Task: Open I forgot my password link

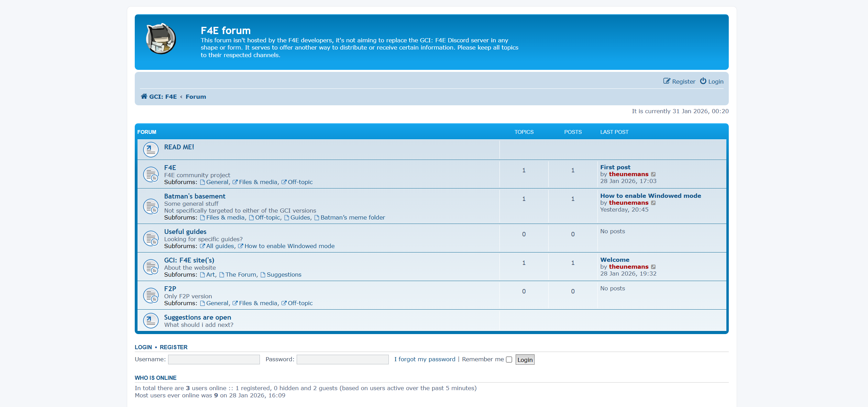Action: [x=425, y=359]
